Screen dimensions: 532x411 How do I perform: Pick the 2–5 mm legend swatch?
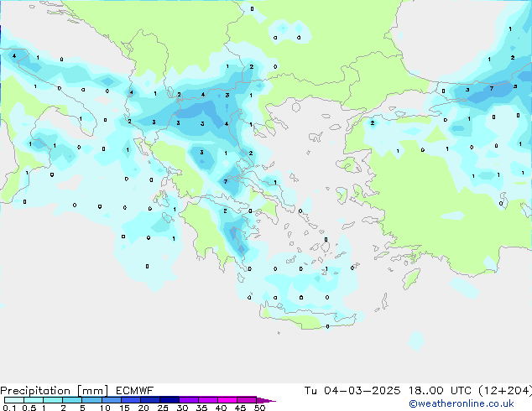pos(72,400)
